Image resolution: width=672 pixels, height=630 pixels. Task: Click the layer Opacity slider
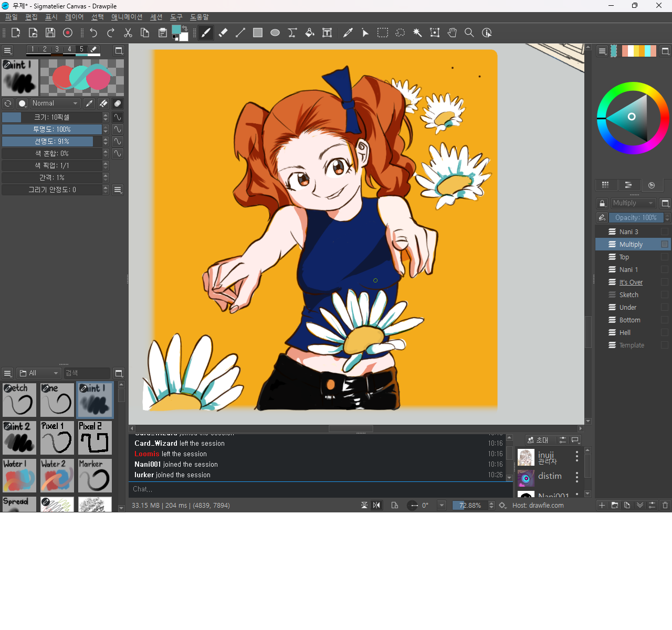[636, 218]
